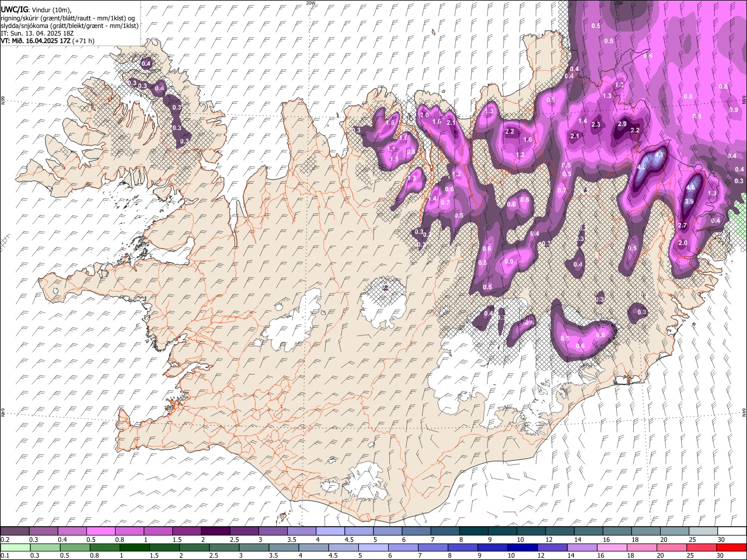Click the 2.9 precipitation value on the map
This screenshot has width=747, height=560.
point(622,124)
